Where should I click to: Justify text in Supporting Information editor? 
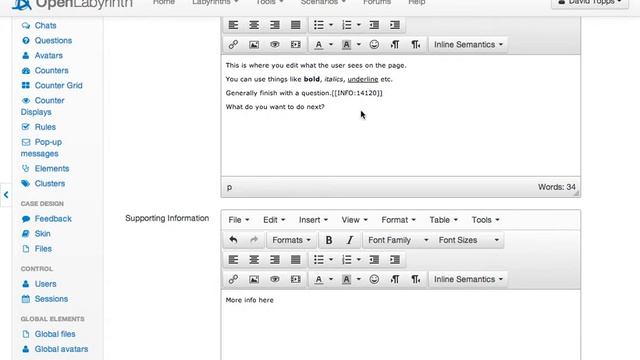(x=296, y=260)
